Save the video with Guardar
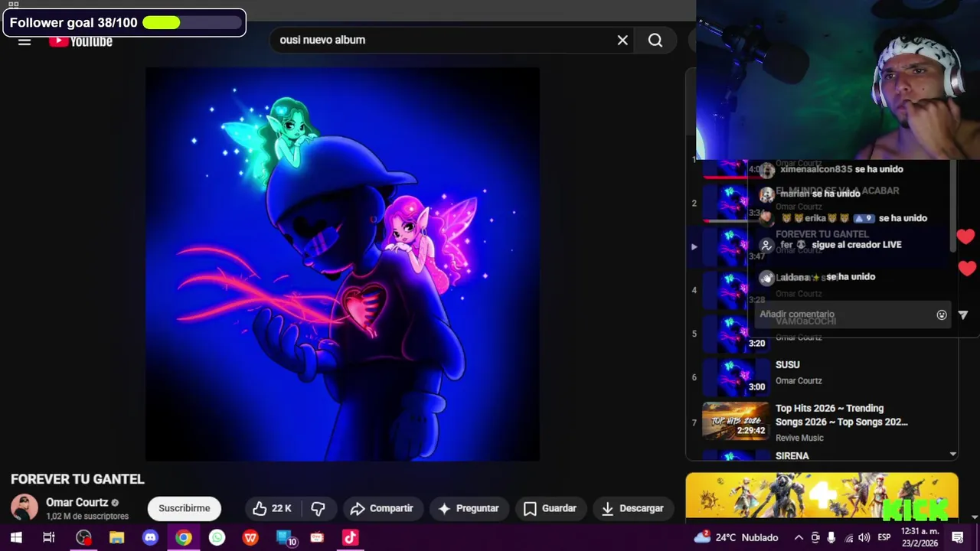Screen dimensions: 980x551 pos(550,508)
